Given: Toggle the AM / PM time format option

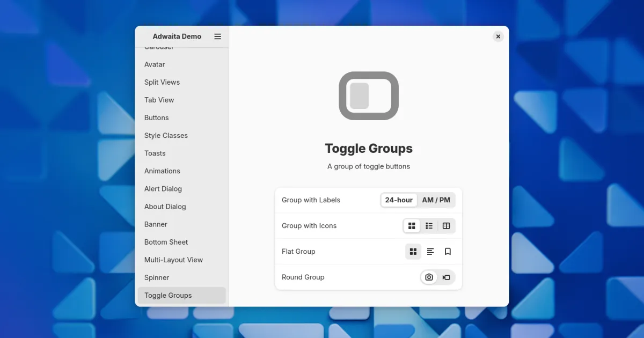Looking at the screenshot, I should click(x=436, y=200).
